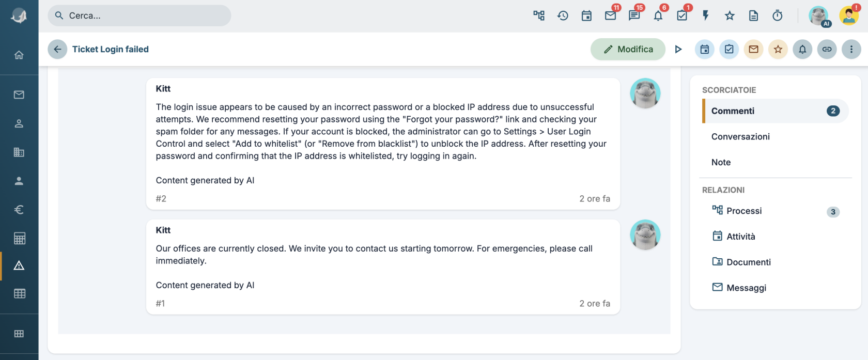Toggle the star favorite button for ticket
The height and width of the screenshot is (360, 868).
point(778,49)
